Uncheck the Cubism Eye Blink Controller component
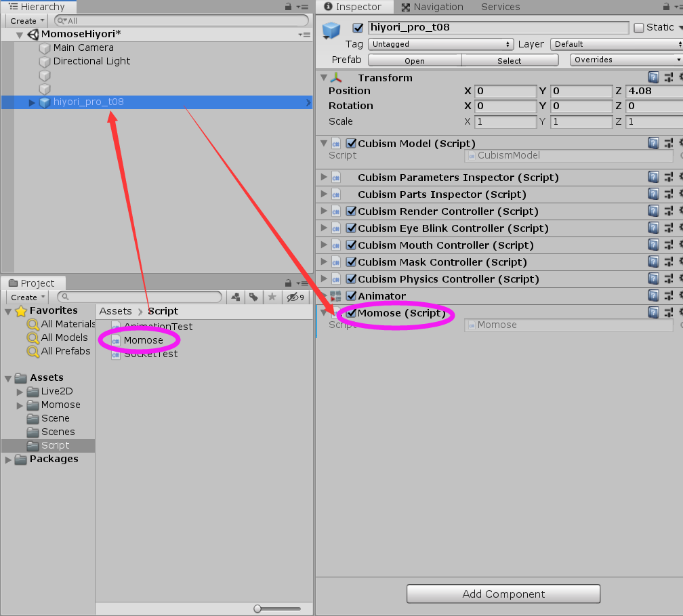The height and width of the screenshot is (616, 683). coord(351,228)
